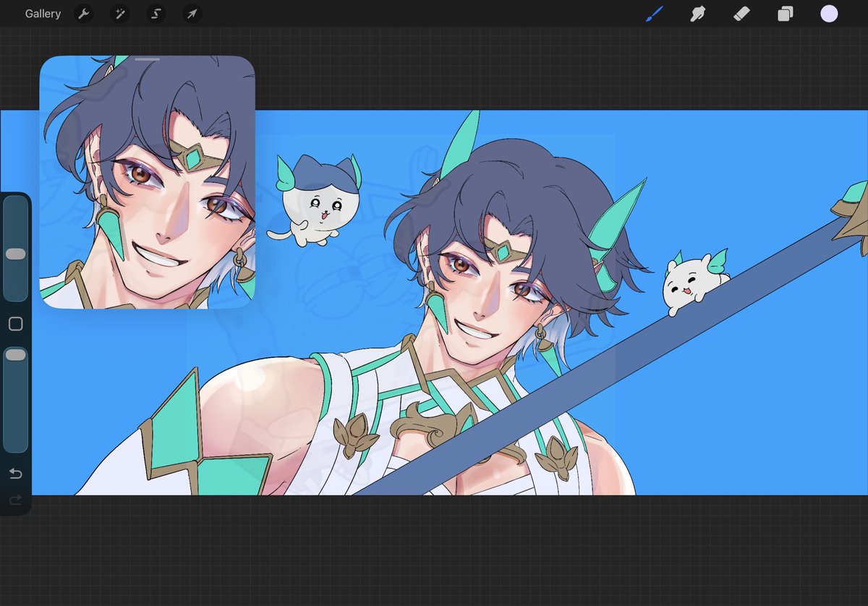Open the active color picker circle
868x606 pixels.
tap(829, 14)
